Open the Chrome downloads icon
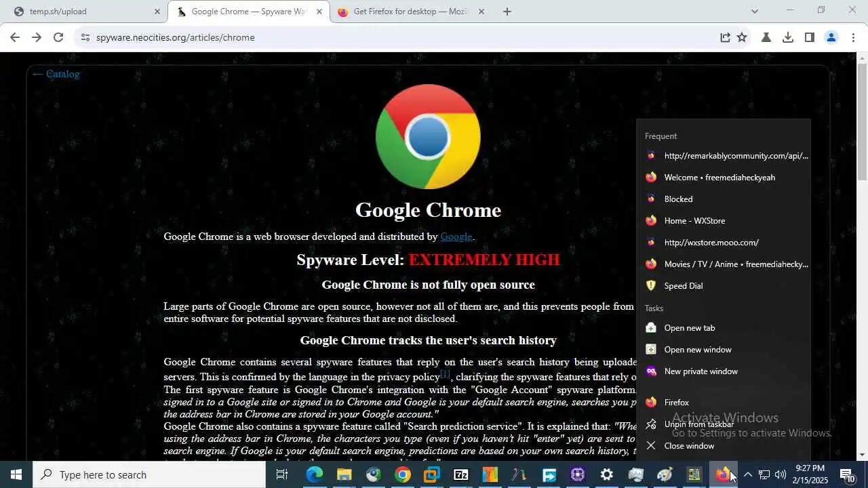 click(x=788, y=37)
